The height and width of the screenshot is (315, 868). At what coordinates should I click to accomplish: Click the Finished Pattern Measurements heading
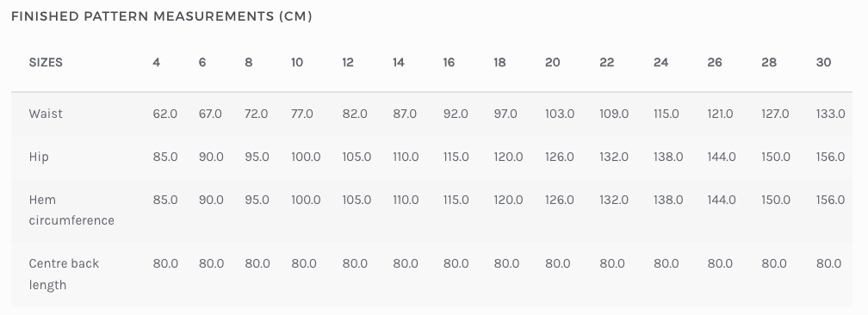point(162,16)
